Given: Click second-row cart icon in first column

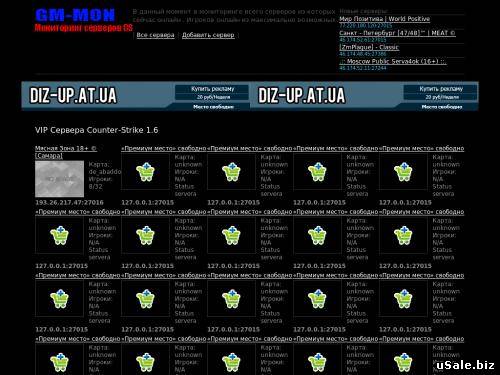Looking at the screenshot, I should point(60,235).
